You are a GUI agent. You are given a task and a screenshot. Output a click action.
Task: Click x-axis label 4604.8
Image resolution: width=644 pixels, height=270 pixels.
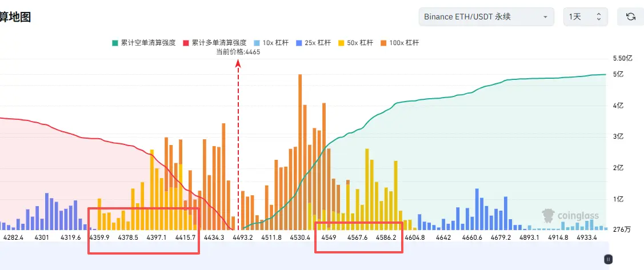coord(415,237)
